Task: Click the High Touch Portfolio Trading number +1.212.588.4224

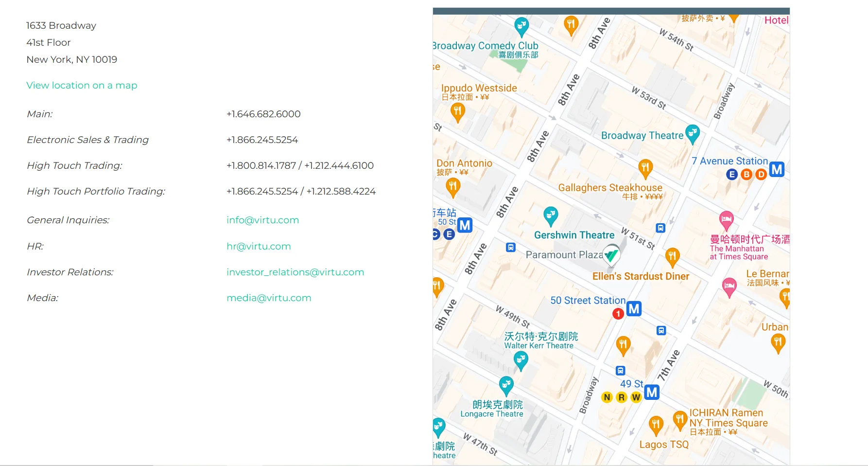Action: click(341, 191)
